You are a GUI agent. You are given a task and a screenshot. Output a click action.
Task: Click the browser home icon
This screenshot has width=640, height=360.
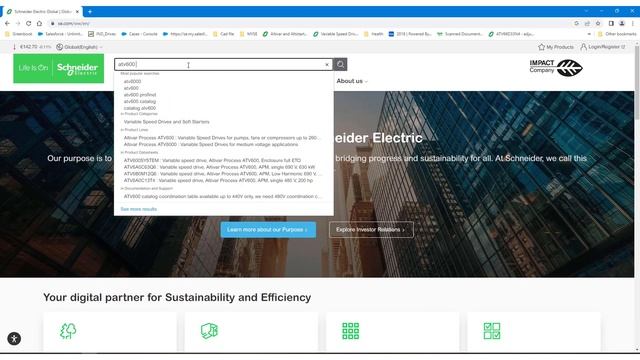tap(39, 24)
